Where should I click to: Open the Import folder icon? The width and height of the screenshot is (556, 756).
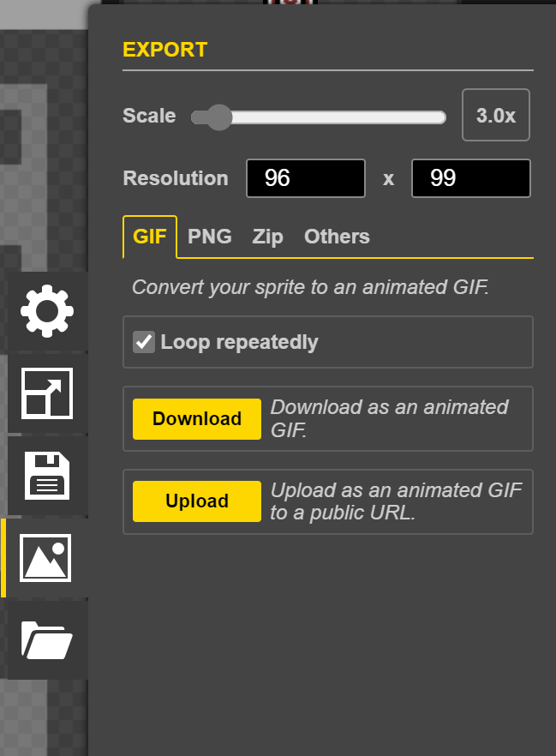click(x=47, y=640)
